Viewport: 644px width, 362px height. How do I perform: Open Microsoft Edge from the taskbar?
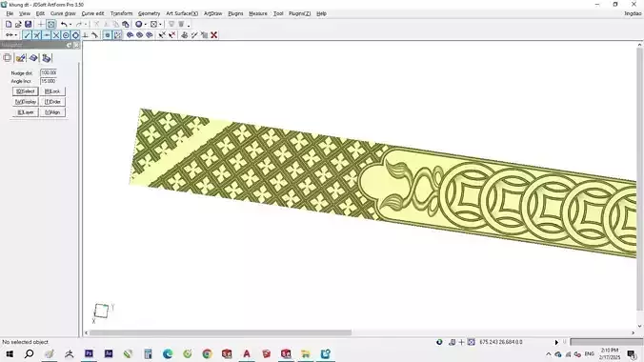[x=168, y=353]
